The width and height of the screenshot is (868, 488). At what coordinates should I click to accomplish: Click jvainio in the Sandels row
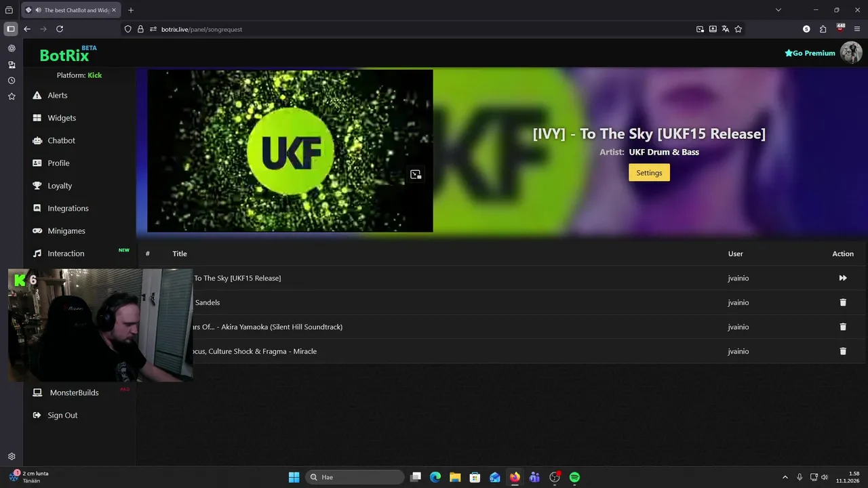pos(738,302)
